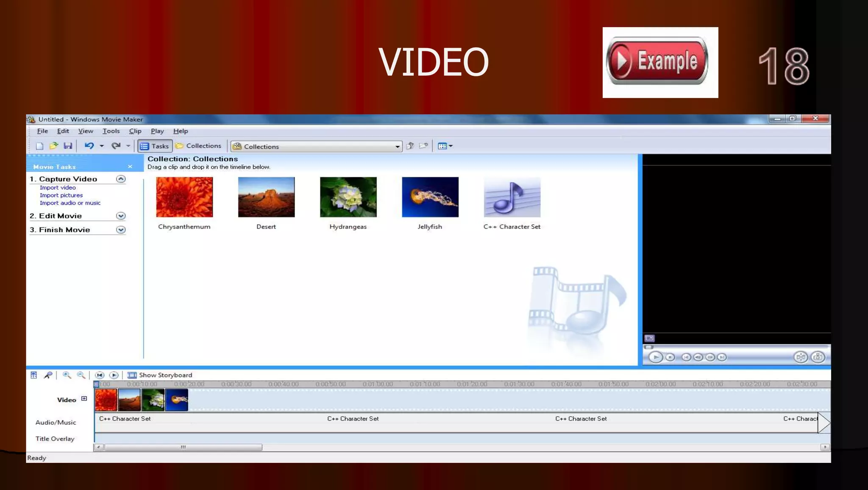The image size is (868, 490).
Task: Open the Help menu
Action: [181, 131]
